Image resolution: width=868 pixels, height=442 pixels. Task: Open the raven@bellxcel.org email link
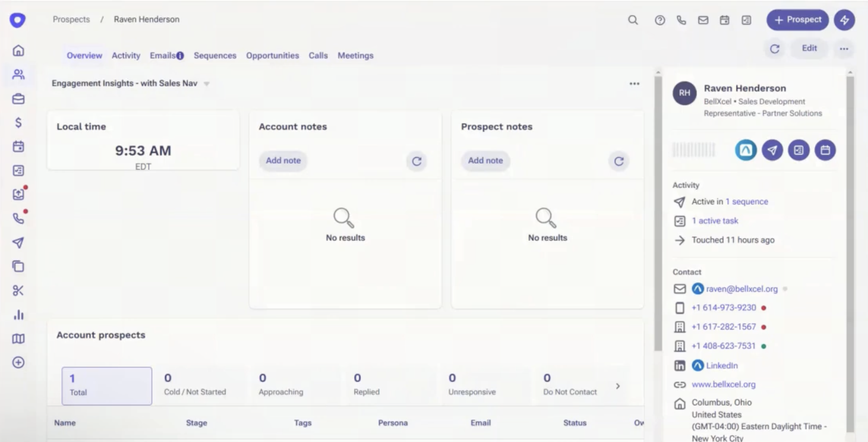742,289
